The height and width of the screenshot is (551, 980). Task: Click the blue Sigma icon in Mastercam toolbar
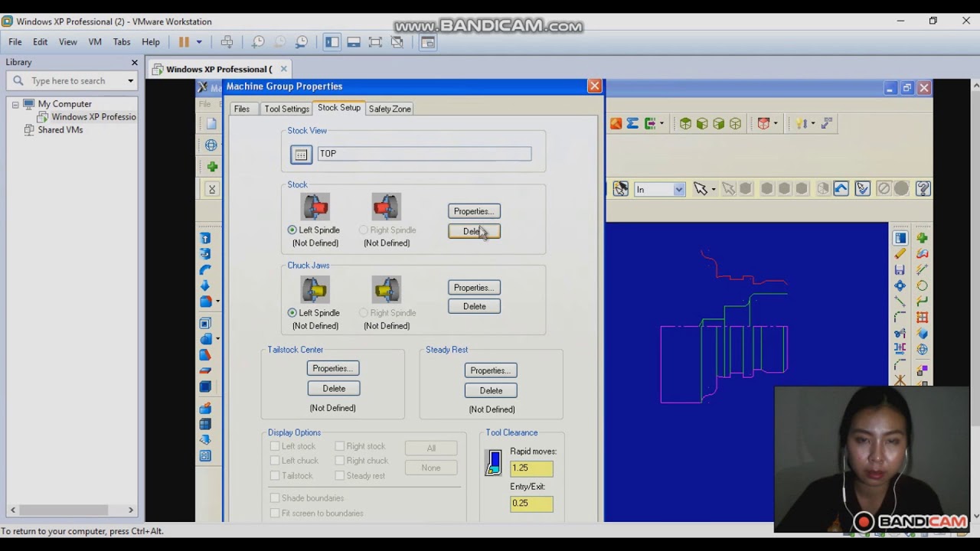(x=632, y=123)
